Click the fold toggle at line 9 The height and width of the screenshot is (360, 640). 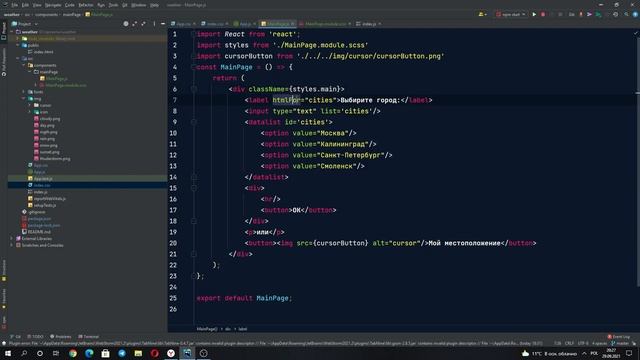point(193,122)
